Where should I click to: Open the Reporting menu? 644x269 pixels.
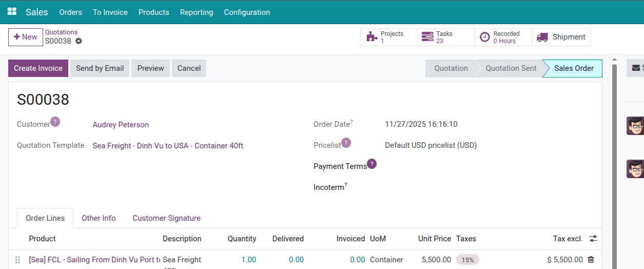click(x=197, y=12)
